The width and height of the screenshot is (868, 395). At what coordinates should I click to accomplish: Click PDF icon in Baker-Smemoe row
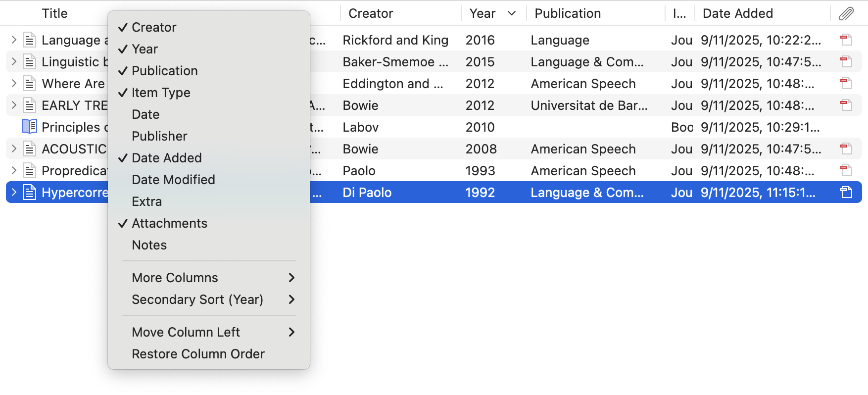(846, 62)
